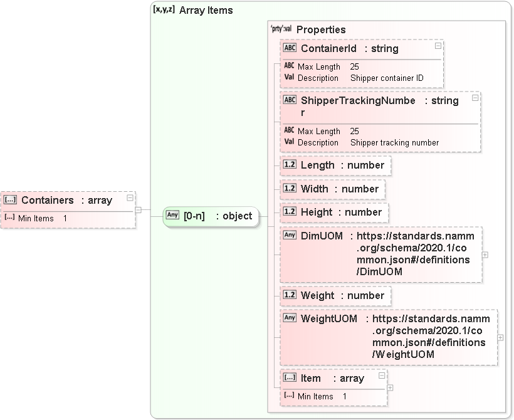This screenshot has height=420, width=514.
Task: Click the ABC icon next to ShipperTrackingNumber
Action: pos(290,100)
